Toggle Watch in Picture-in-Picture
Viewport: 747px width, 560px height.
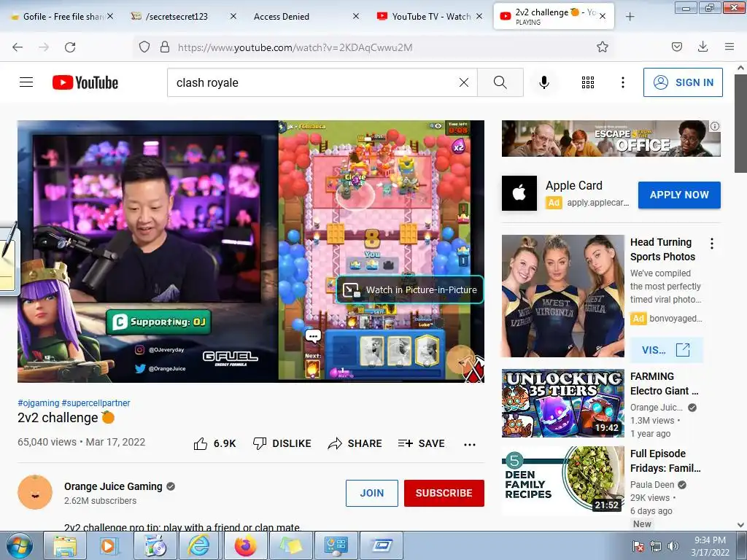pos(410,289)
